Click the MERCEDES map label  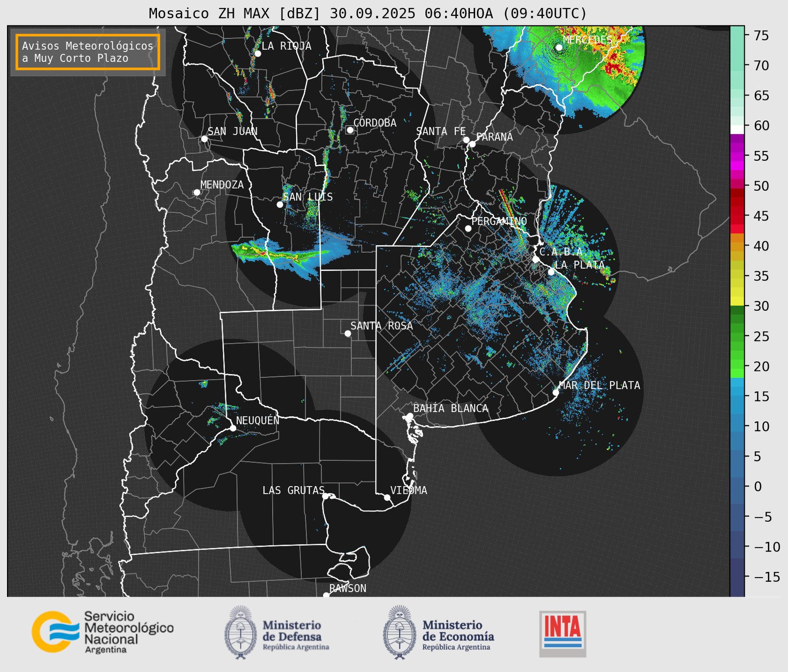tap(587, 40)
